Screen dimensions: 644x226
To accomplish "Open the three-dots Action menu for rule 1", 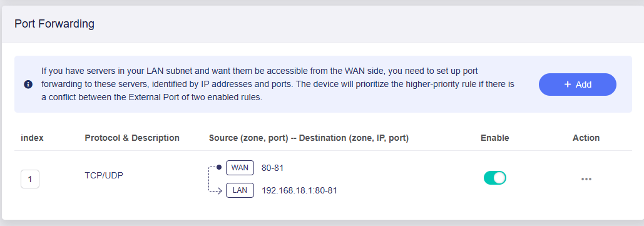I will coord(586,179).
